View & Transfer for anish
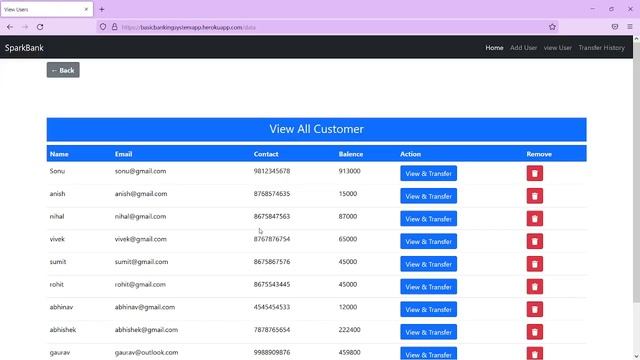 coord(429,196)
